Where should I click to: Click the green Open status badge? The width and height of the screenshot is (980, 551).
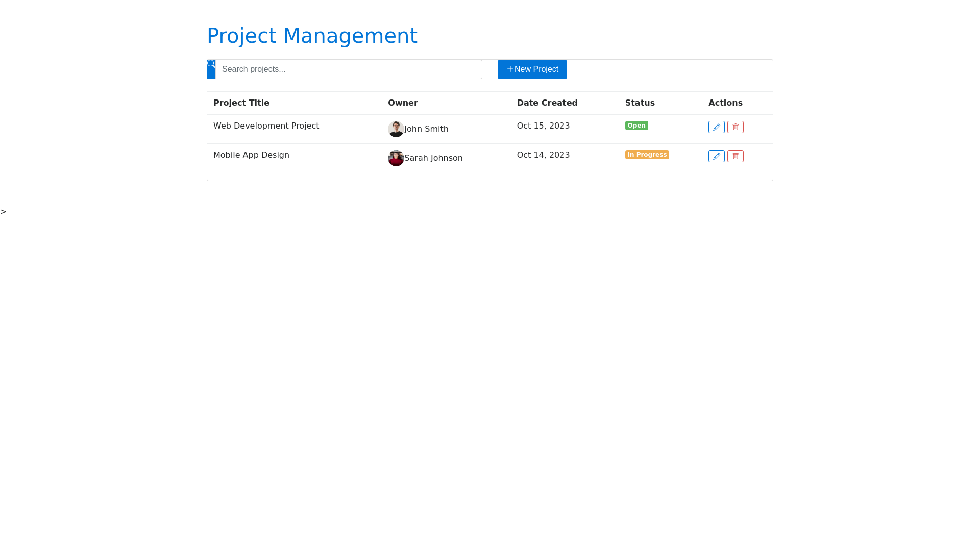pyautogui.click(x=636, y=126)
